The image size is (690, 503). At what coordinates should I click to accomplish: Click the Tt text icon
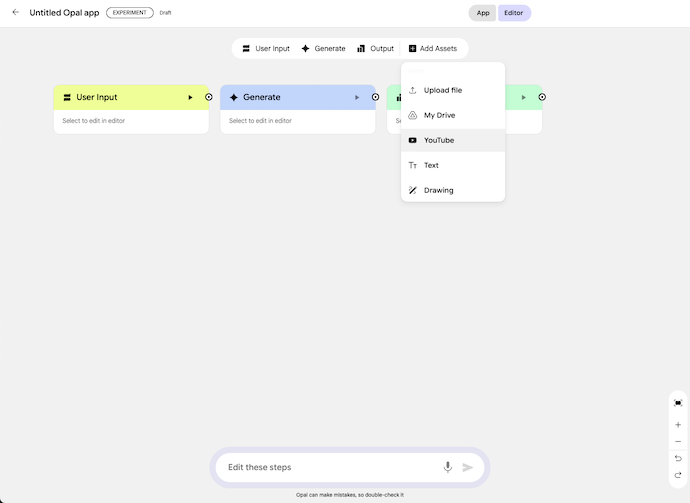tap(412, 165)
